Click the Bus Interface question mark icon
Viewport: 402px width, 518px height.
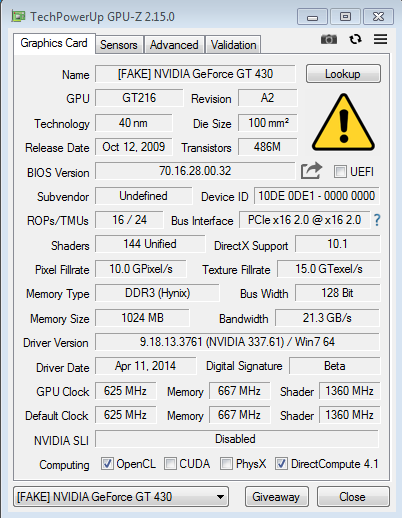pos(377,220)
